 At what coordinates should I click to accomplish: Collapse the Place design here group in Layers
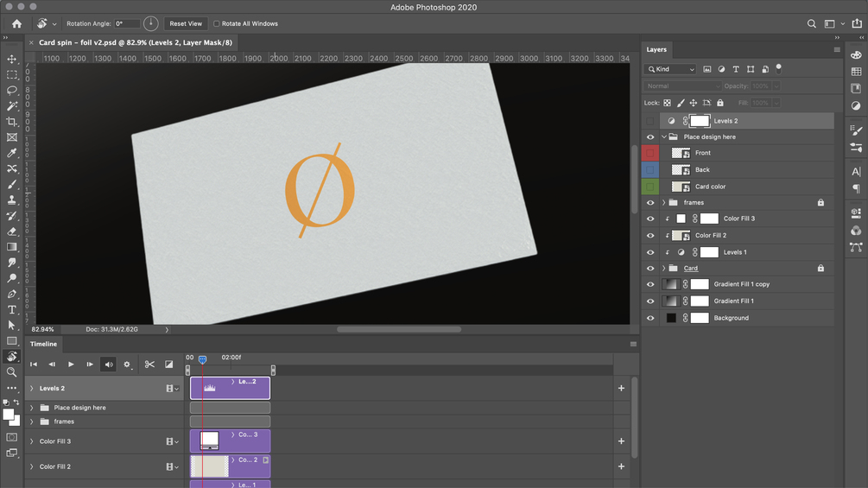coord(663,136)
